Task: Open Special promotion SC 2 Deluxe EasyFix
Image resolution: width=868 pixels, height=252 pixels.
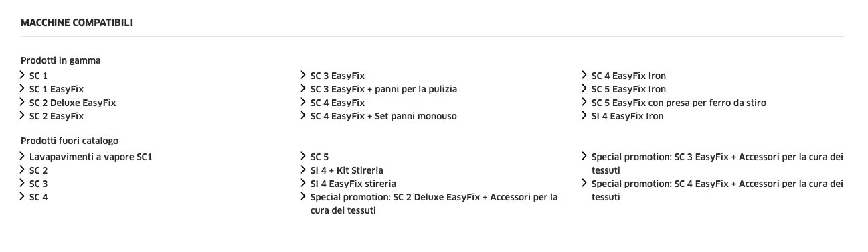Action: (x=434, y=204)
